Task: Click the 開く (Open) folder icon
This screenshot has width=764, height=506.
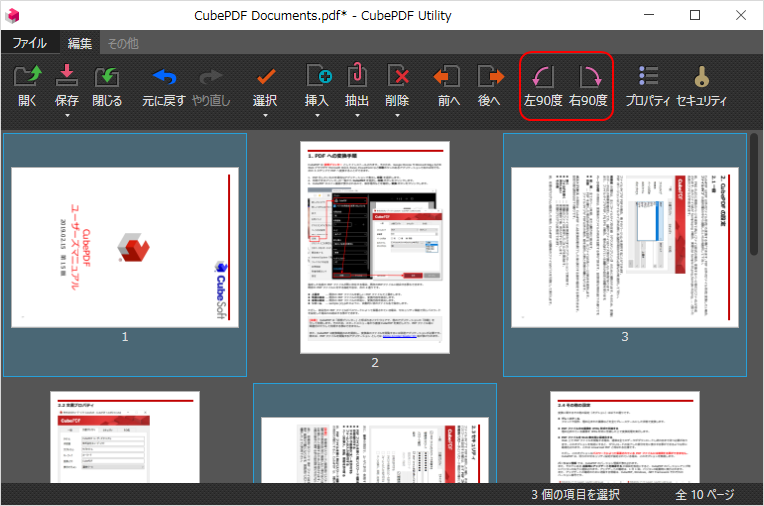Action: [27, 76]
